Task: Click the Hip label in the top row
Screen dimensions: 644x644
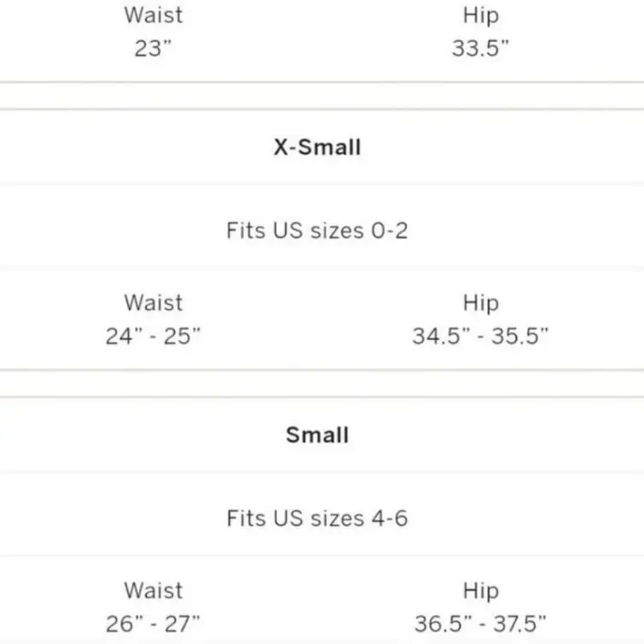Action: click(x=480, y=15)
